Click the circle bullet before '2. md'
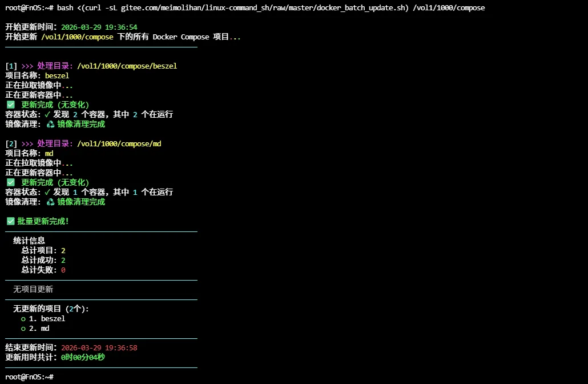The height and width of the screenshot is (384, 588). point(23,329)
